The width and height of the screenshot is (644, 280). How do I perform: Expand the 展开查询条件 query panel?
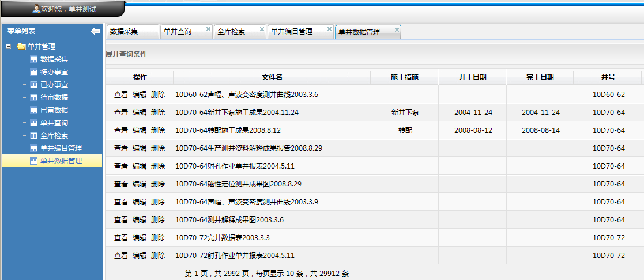126,54
